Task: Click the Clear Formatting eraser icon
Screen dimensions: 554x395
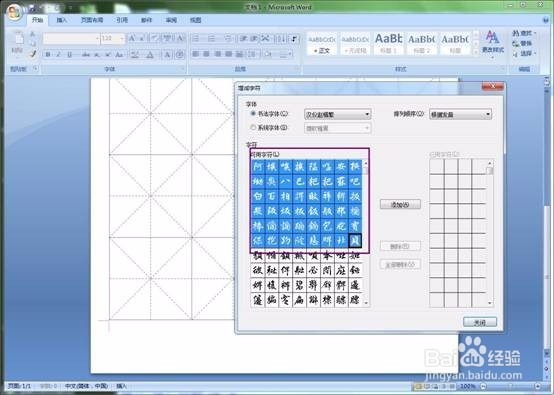Action: 154,38
